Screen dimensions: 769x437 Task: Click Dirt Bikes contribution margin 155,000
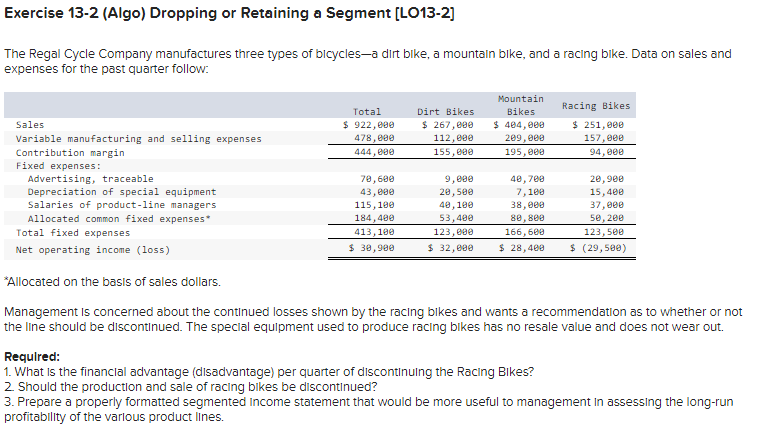[x=453, y=152]
